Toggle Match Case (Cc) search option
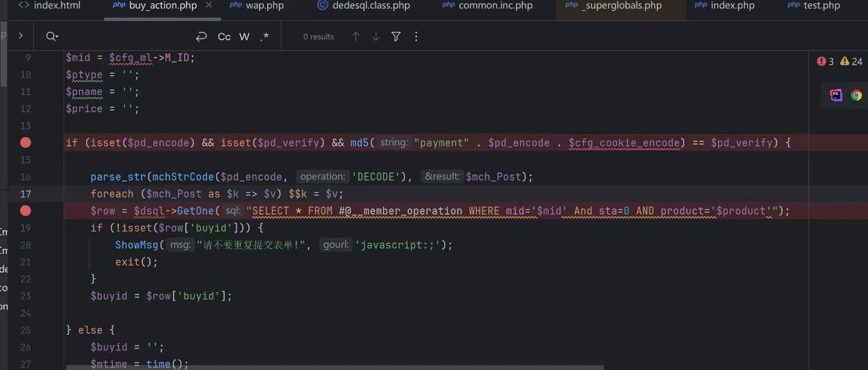The height and width of the screenshot is (370, 868). 224,37
